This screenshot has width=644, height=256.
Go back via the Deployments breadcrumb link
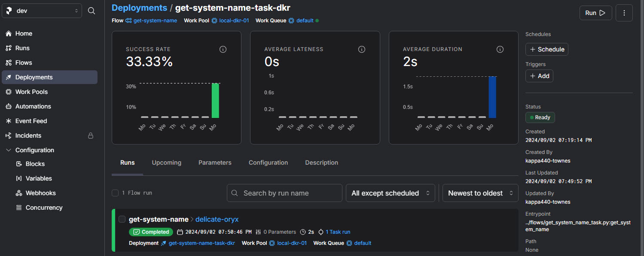click(x=139, y=7)
